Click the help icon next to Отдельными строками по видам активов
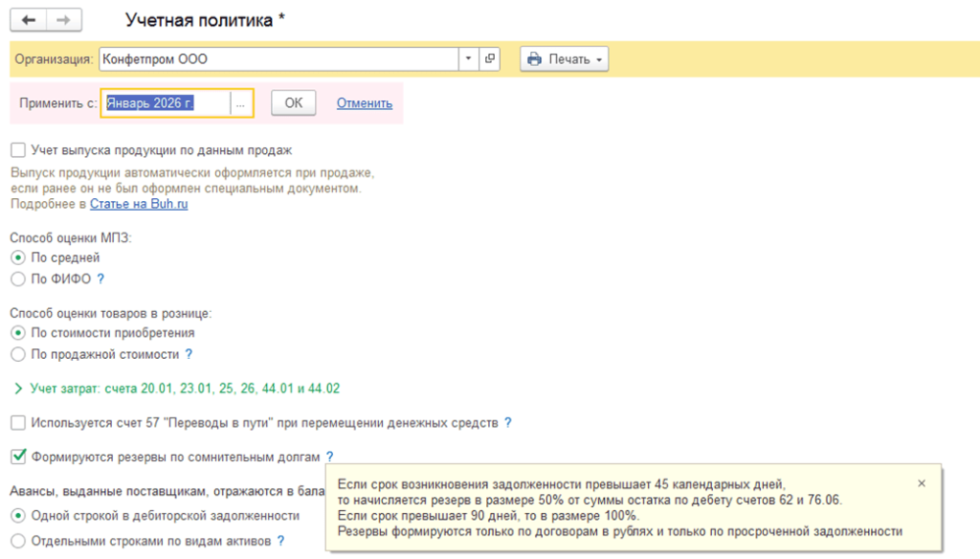The height and width of the screenshot is (559, 980). (x=280, y=540)
